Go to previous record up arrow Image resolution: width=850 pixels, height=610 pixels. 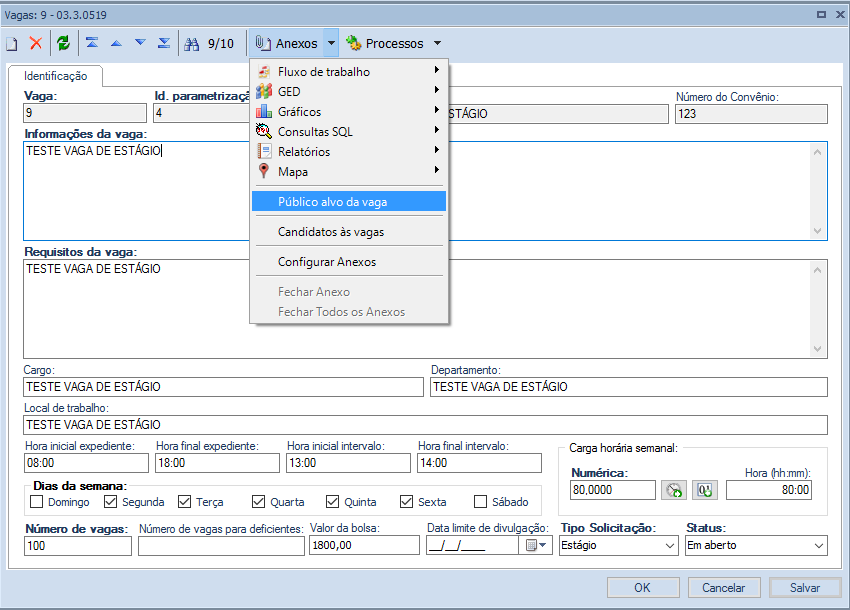pos(116,43)
